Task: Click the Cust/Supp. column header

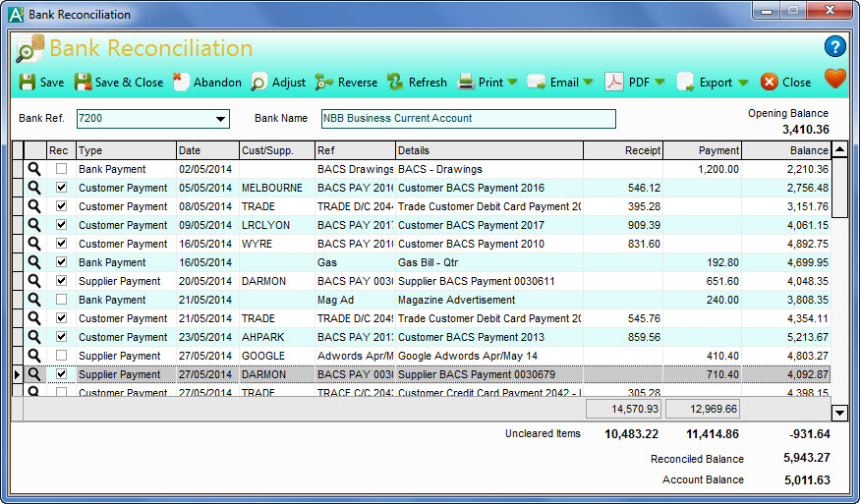Action: click(x=276, y=150)
